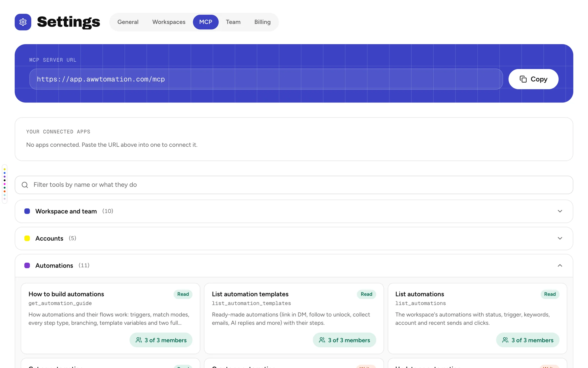Click the Read badge on List automations
Viewport: 588px width, 368px height.
550,294
